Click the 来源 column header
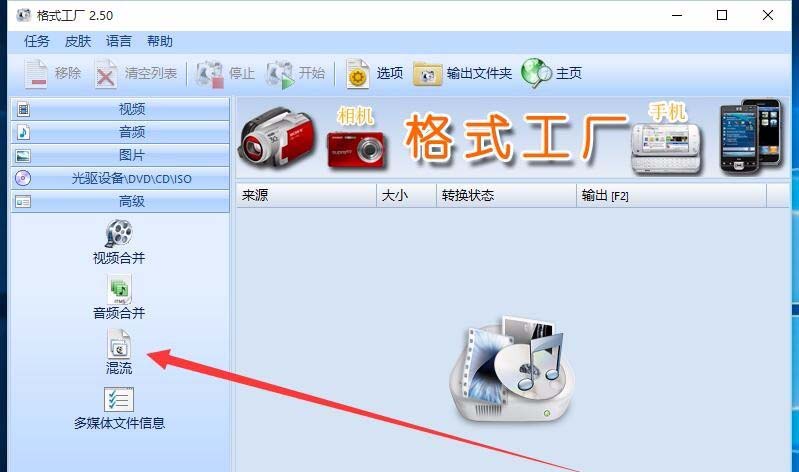The height and width of the screenshot is (472, 799). click(306, 195)
